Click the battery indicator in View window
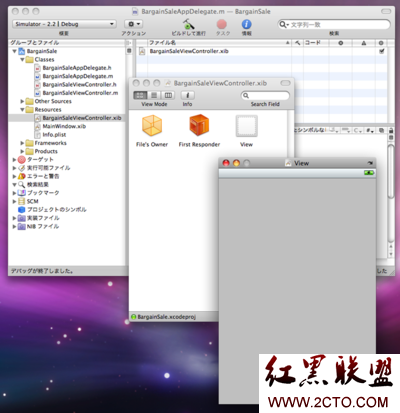Screen dimensions: 400x413 pos(369,173)
